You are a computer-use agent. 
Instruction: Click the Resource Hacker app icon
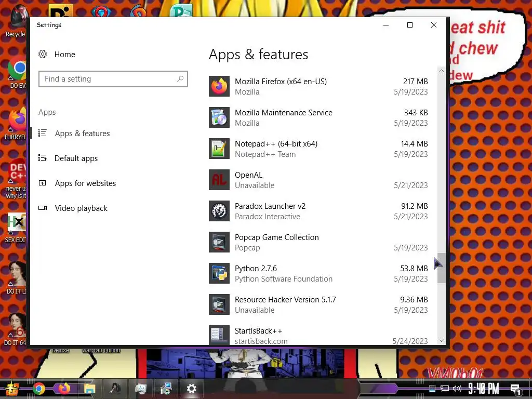[219, 304]
